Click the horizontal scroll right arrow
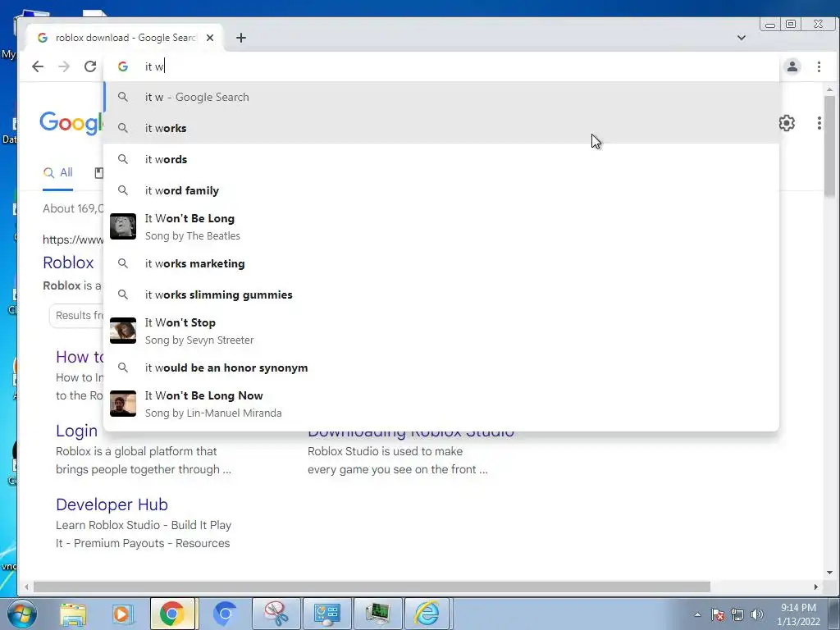This screenshot has width=840, height=630. 816,587
